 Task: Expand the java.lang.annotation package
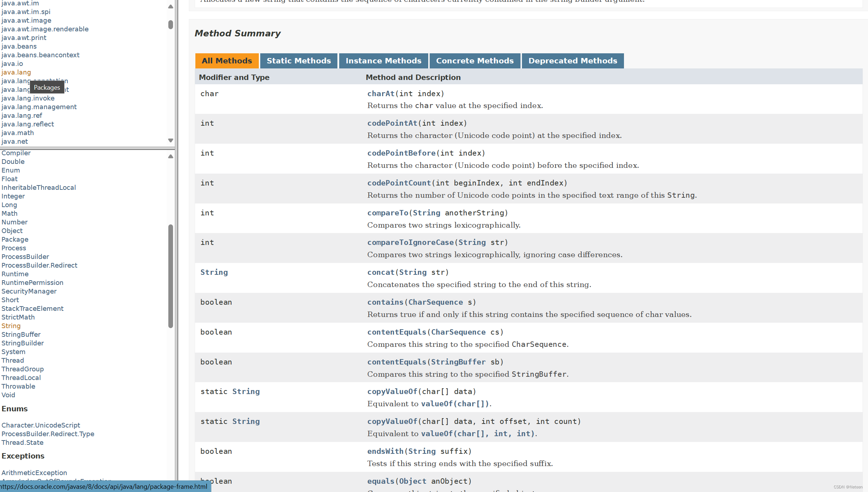click(x=35, y=80)
